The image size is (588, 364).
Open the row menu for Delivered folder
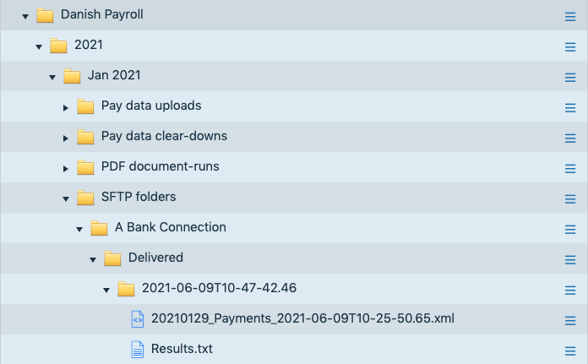pos(570,258)
